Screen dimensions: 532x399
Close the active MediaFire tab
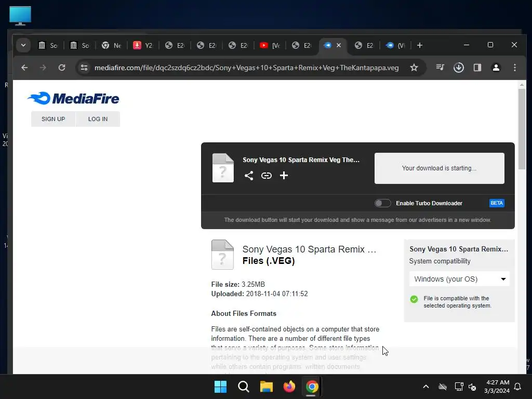[x=339, y=45]
